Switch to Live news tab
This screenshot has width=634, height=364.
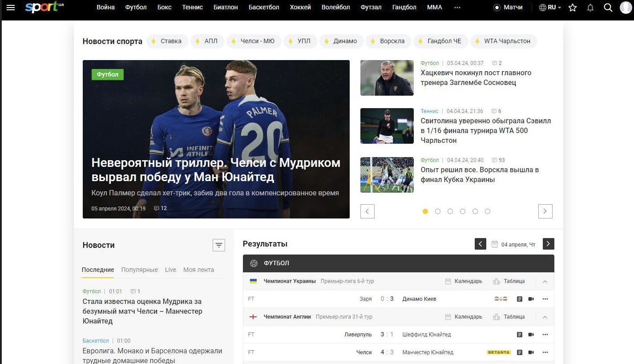[x=170, y=270]
